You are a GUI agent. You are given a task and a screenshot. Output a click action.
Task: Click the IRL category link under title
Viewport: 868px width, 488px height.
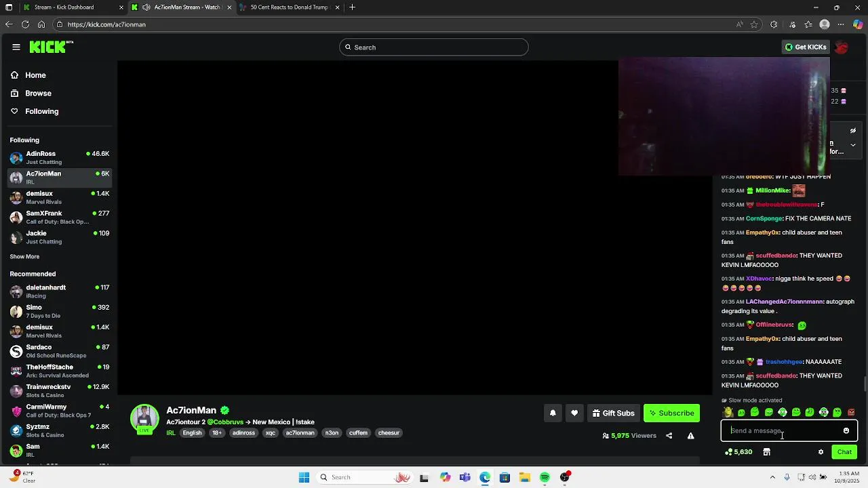pyautogui.click(x=171, y=433)
